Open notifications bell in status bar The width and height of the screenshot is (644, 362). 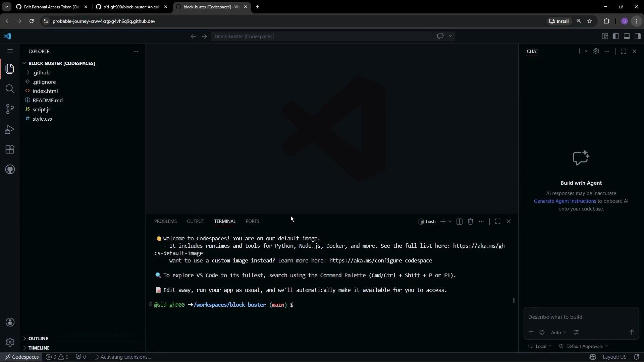(x=637, y=357)
